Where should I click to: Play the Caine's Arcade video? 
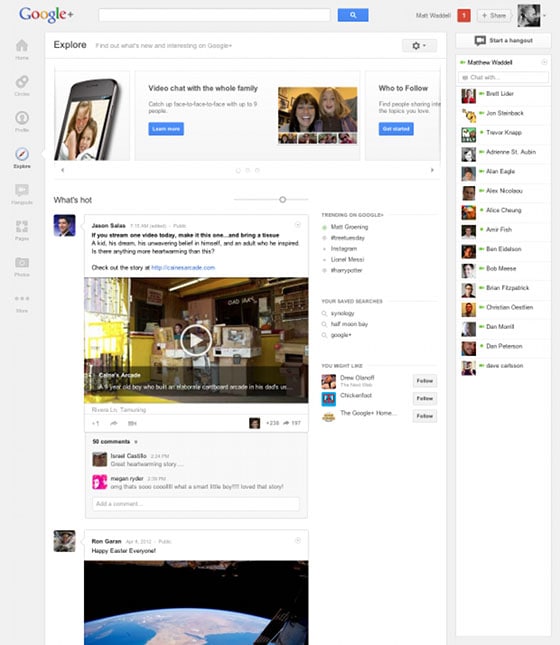click(196, 340)
